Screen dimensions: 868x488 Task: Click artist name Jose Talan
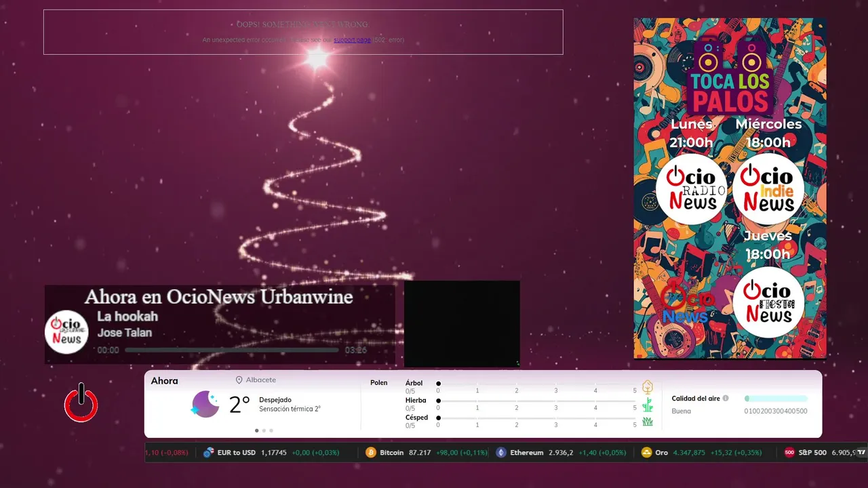125,333
